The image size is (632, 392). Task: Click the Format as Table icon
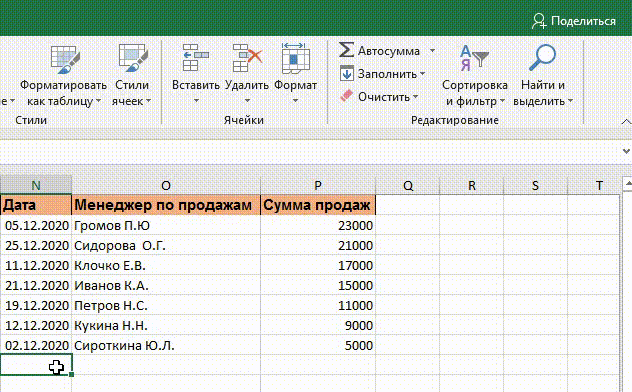[x=64, y=59]
